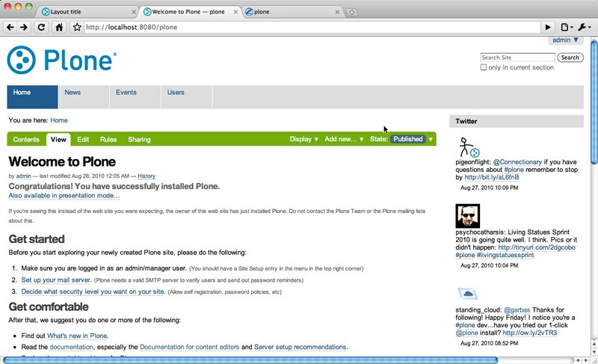Open the wrench settings menu
The width and height of the screenshot is (598, 364).
point(585,27)
